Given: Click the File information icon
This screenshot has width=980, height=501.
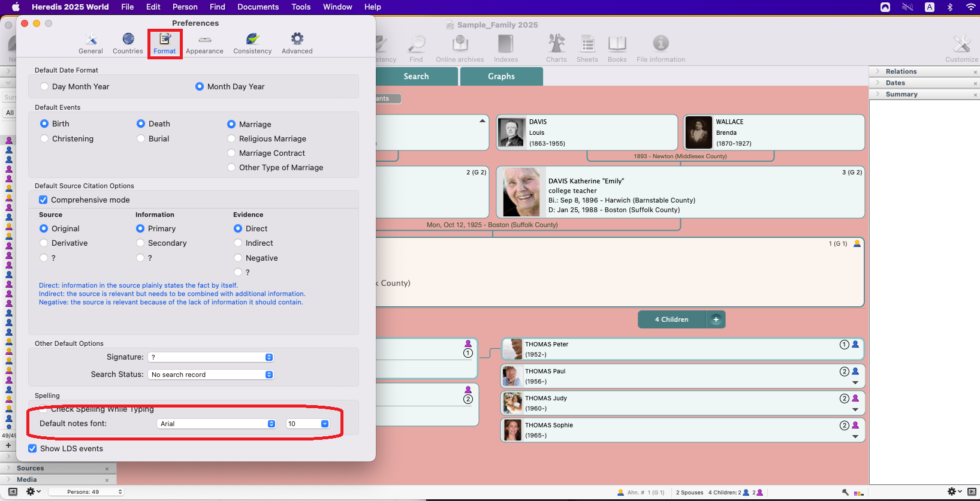Looking at the screenshot, I should (661, 47).
